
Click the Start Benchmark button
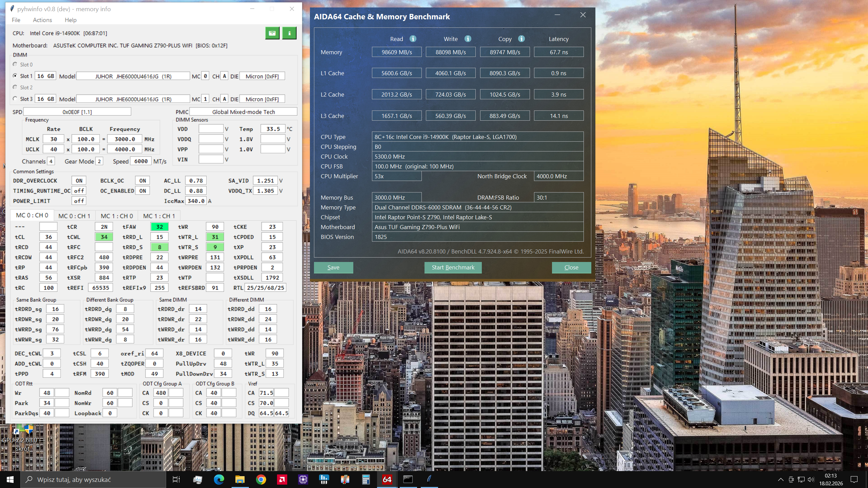[453, 267]
